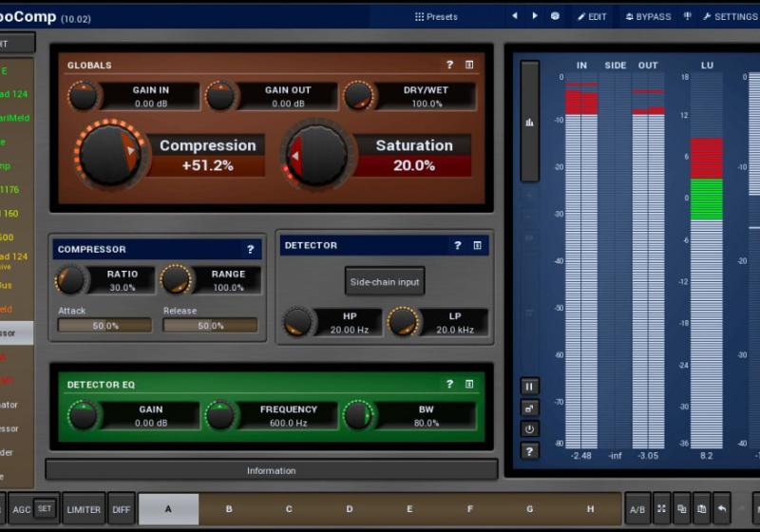760x532 pixels.
Task: Click the large Compression knob
Action: tap(109, 155)
